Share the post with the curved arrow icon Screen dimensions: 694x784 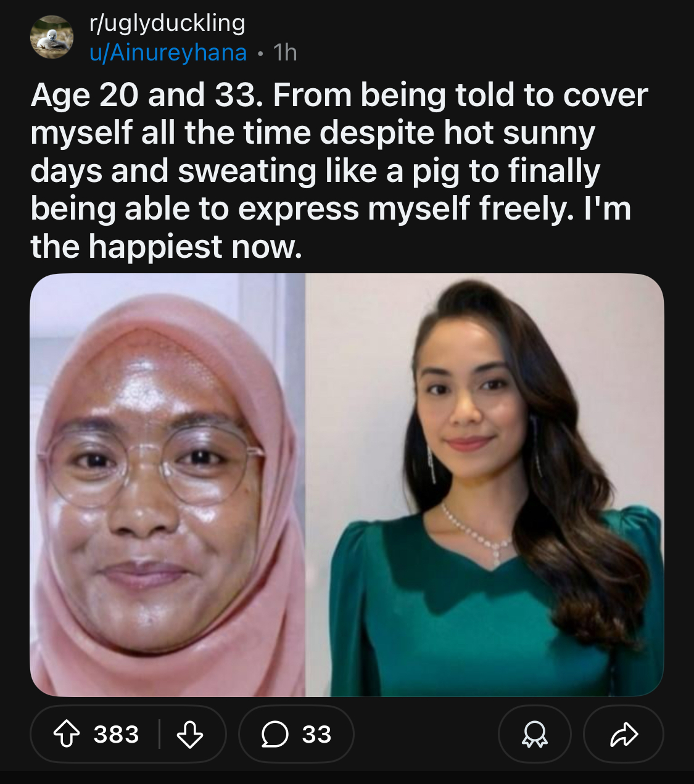(624, 734)
